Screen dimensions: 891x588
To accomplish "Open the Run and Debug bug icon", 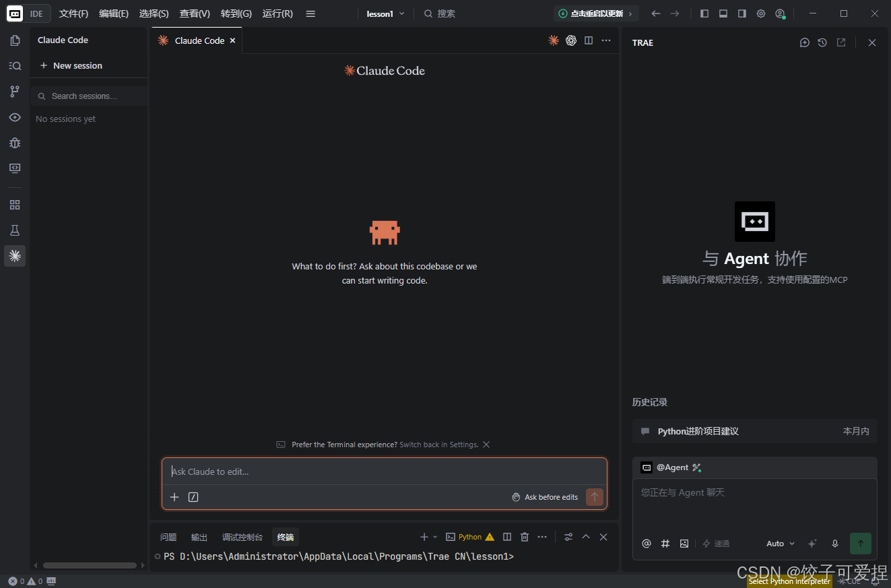I will 15,143.
